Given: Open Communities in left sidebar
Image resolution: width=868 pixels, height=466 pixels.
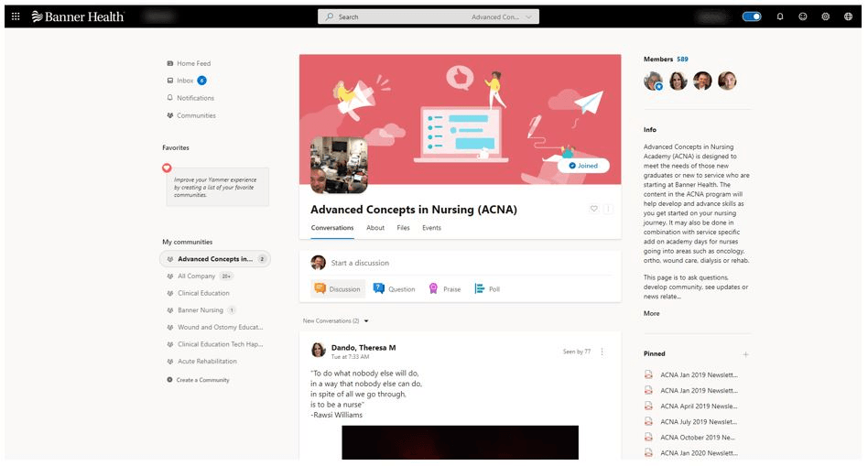Looking at the screenshot, I should click(191, 115).
